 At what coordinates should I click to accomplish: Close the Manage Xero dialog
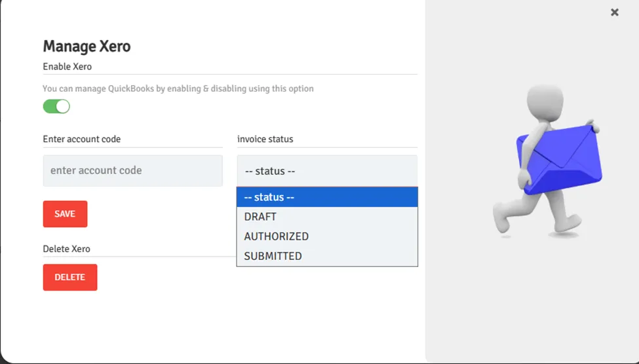(615, 12)
